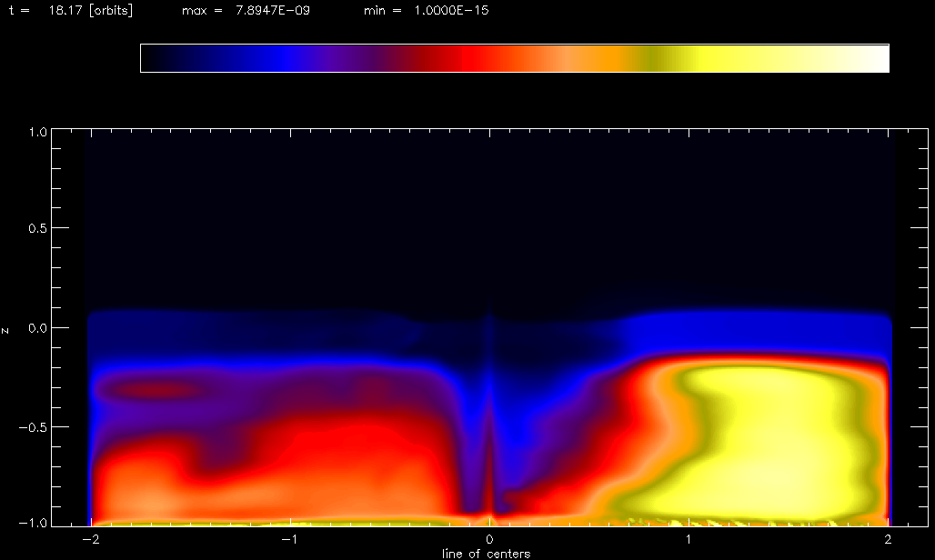The image size is (935, 560).
Task: Click the -0.5 tick label on the z axis
Action: tap(34, 427)
